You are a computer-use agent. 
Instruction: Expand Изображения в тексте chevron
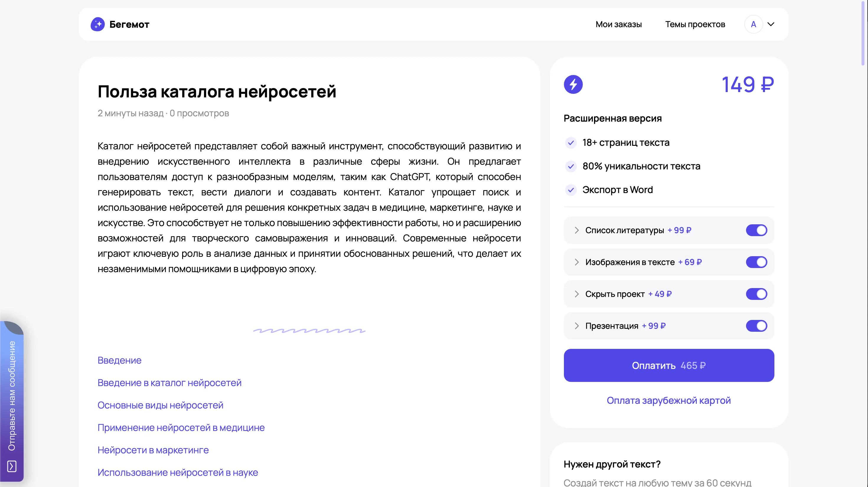(x=577, y=262)
